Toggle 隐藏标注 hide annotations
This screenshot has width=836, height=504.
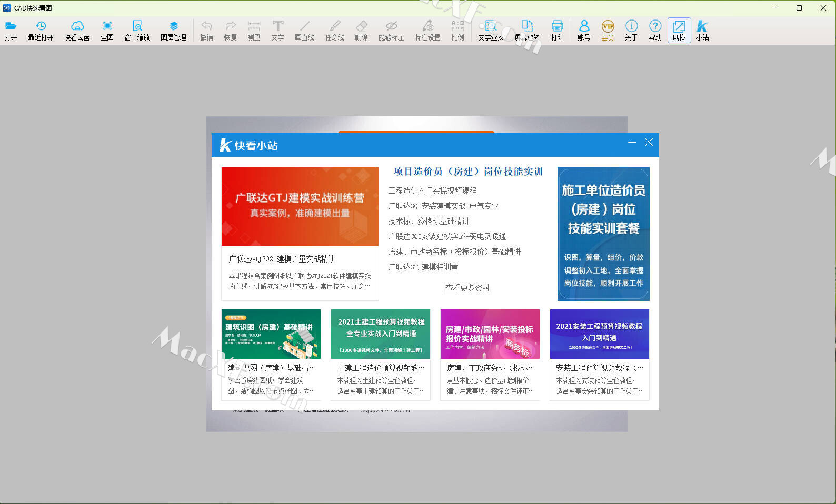[391, 31]
